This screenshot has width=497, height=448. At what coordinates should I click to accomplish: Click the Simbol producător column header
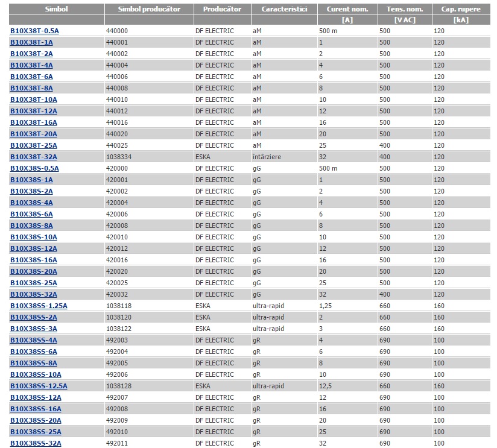149,9
